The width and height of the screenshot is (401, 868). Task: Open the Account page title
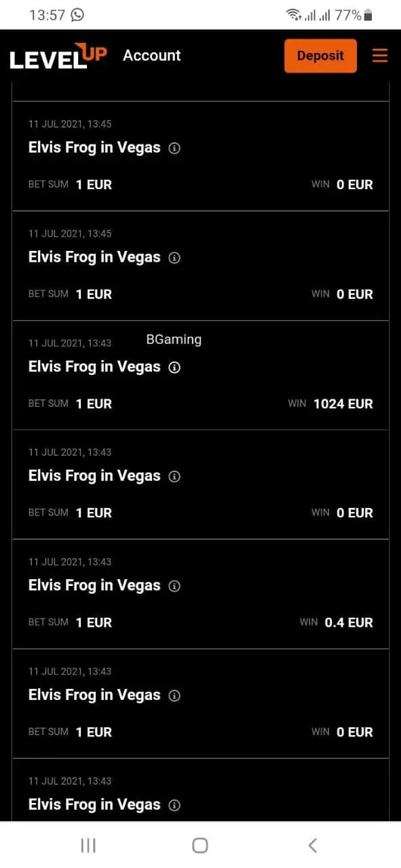[x=152, y=56]
